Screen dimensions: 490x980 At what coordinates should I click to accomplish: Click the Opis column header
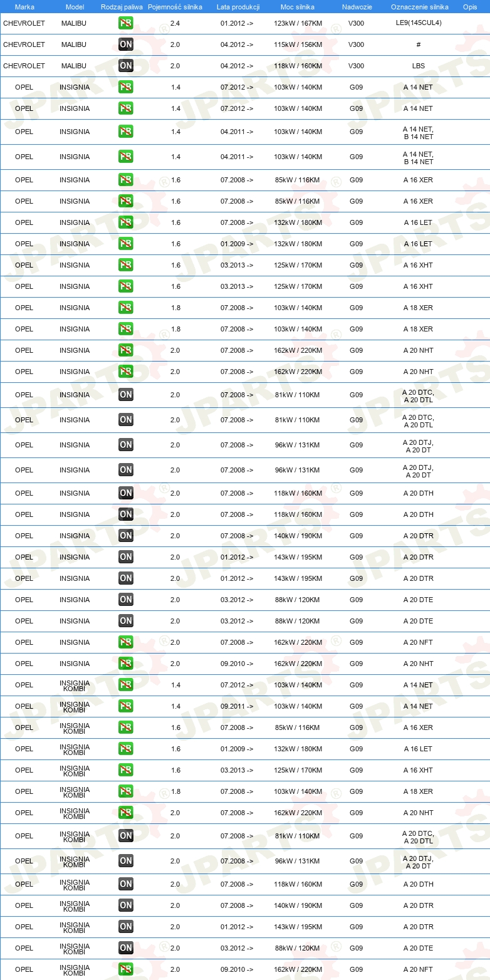(x=470, y=7)
